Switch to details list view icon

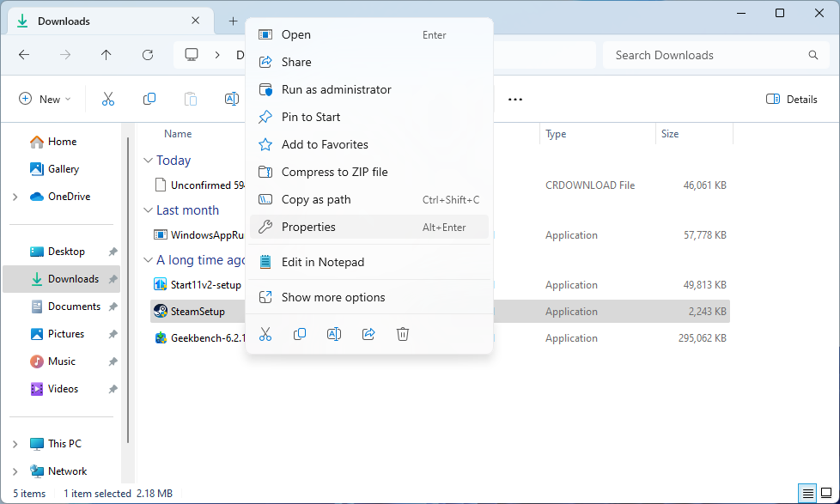click(x=808, y=493)
